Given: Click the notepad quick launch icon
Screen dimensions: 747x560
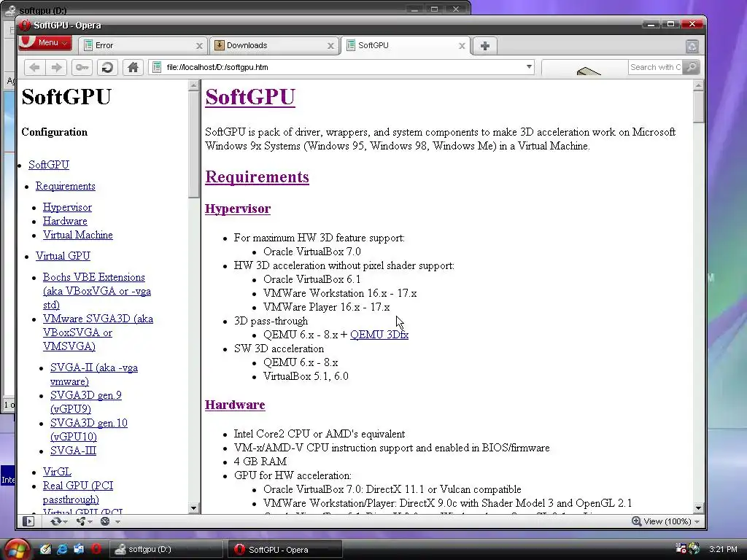Looking at the screenshot, I should [45, 549].
